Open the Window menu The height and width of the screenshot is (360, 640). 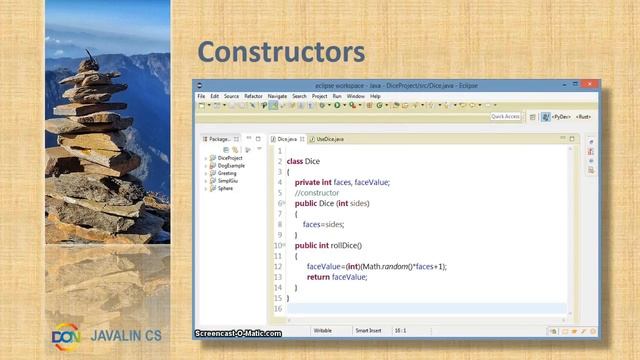pyautogui.click(x=356, y=96)
